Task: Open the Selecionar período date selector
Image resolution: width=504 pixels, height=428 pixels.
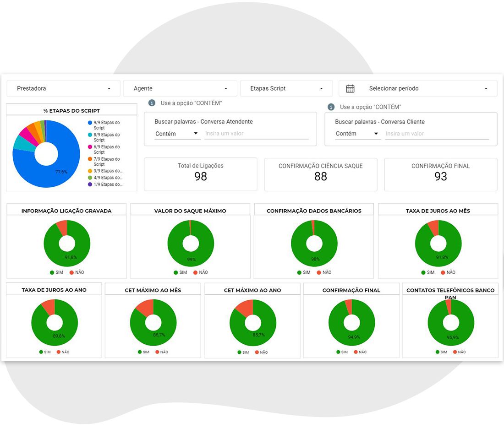Action: click(418, 88)
